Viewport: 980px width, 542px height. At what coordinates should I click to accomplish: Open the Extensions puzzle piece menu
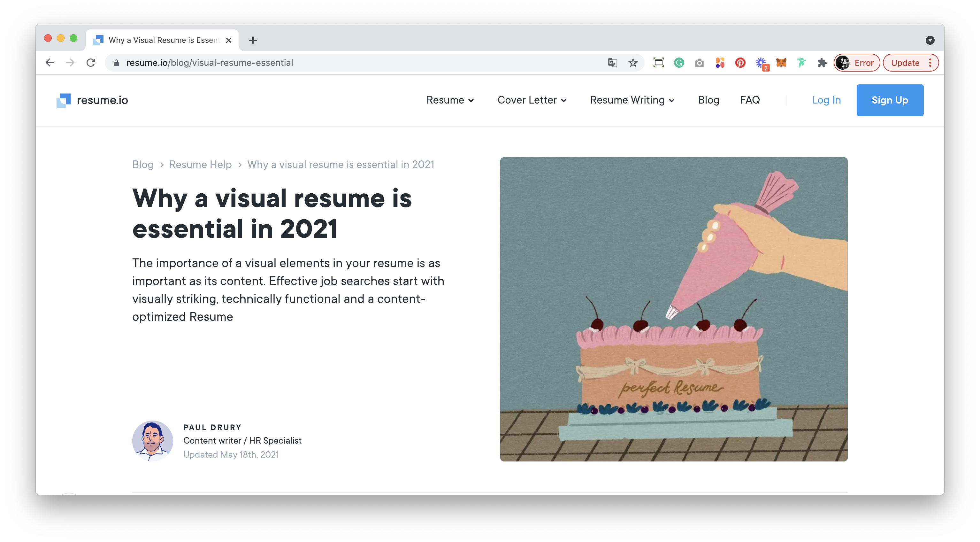coord(822,63)
